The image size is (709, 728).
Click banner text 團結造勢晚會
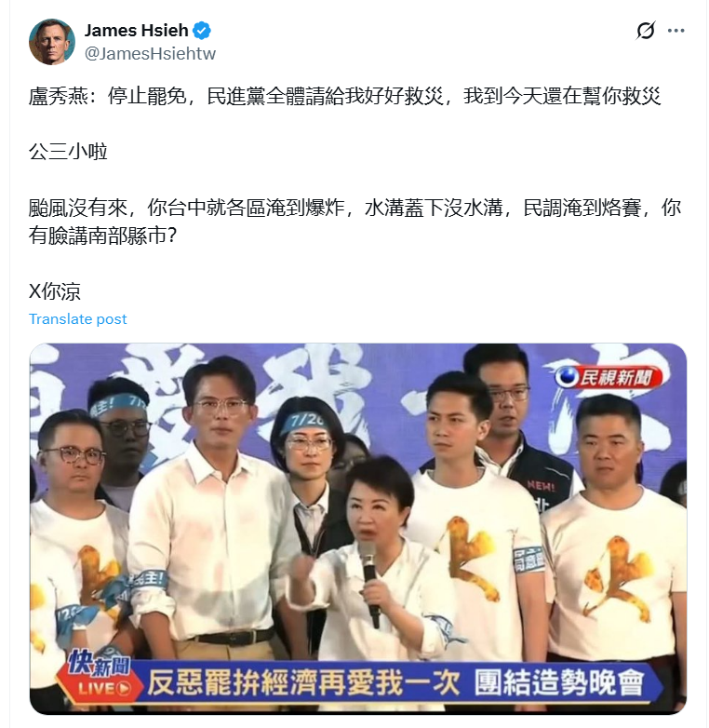(x=559, y=682)
